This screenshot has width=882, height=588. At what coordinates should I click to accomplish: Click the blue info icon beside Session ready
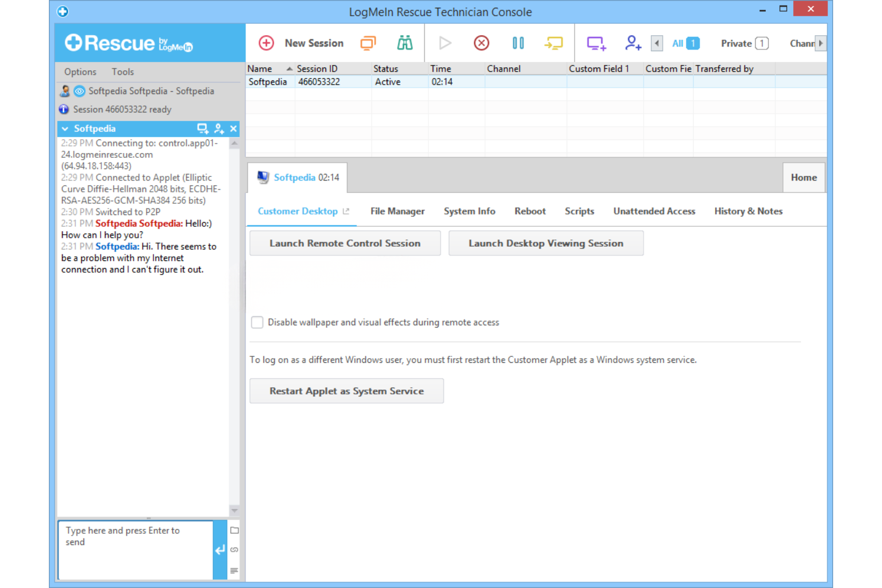coord(64,109)
